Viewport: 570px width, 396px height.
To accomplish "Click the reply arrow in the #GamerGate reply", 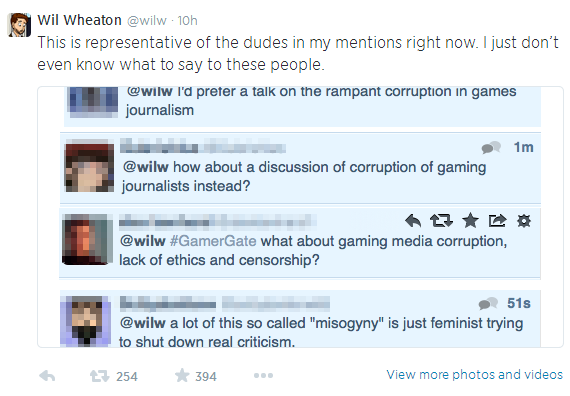I will click(413, 221).
